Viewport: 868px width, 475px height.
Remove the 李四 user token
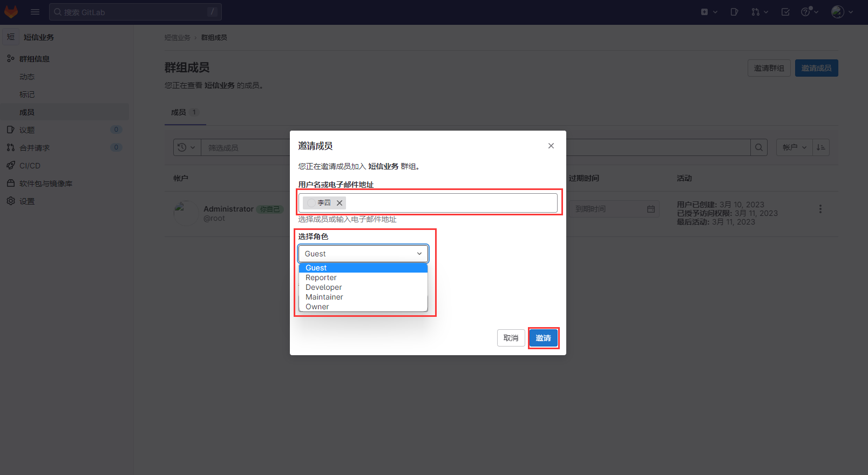[x=340, y=203]
